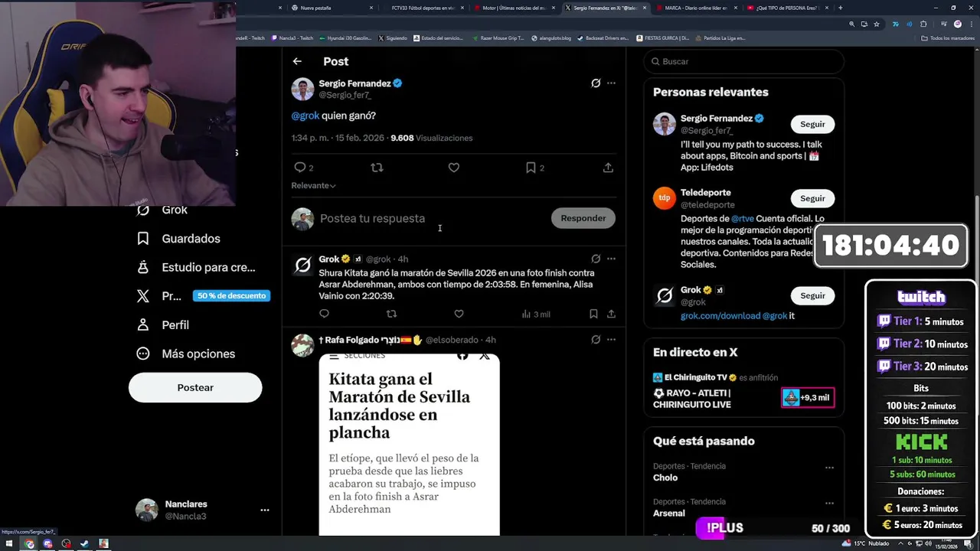Open Premium with 50 % discount
This screenshot has width=980, height=551.
(202, 296)
